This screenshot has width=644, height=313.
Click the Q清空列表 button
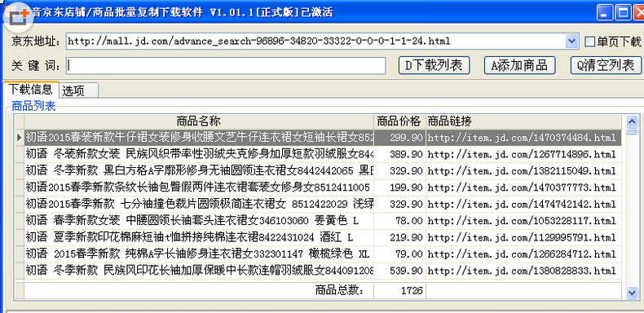606,66
